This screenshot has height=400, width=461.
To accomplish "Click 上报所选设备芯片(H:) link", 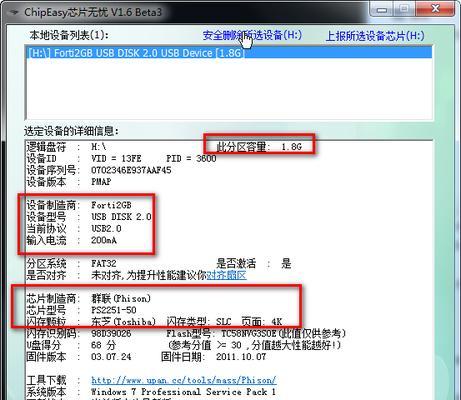I will (375, 36).
